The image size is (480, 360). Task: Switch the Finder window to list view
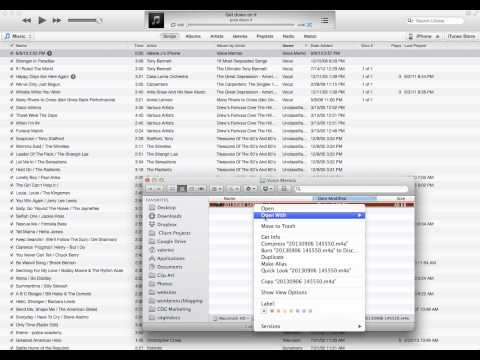(x=182, y=189)
